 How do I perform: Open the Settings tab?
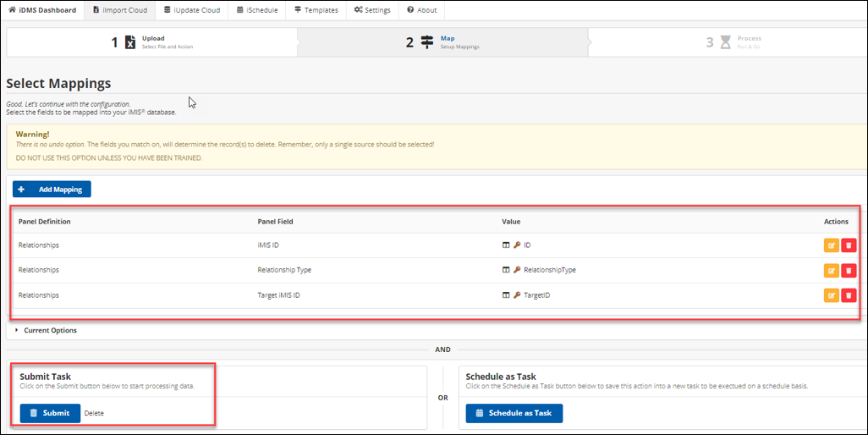(372, 10)
